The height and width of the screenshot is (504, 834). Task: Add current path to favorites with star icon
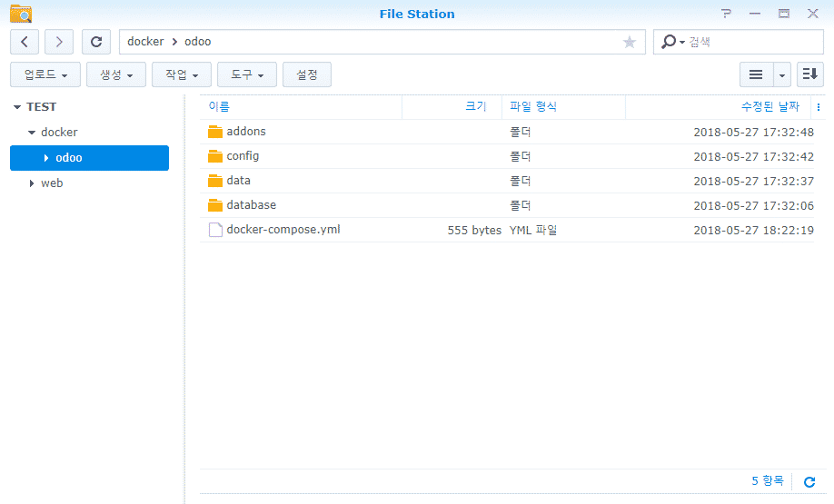coord(630,42)
